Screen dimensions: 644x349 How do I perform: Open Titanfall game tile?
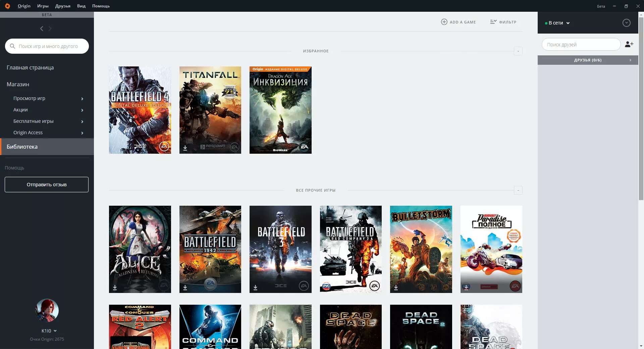click(x=210, y=110)
